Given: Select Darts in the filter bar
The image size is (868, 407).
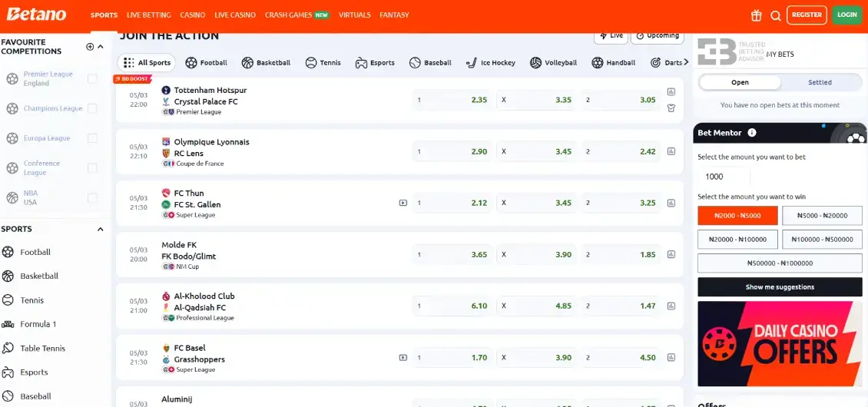Looking at the screenshot, I should pos(667,62).
